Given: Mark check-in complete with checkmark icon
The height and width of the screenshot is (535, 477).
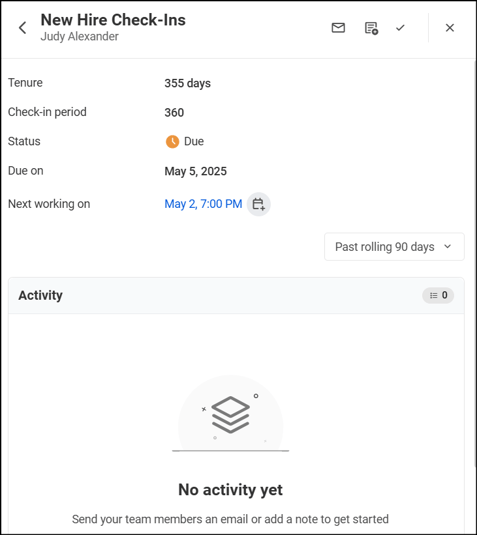Looking at the screenshot, I should pos(400,28).
